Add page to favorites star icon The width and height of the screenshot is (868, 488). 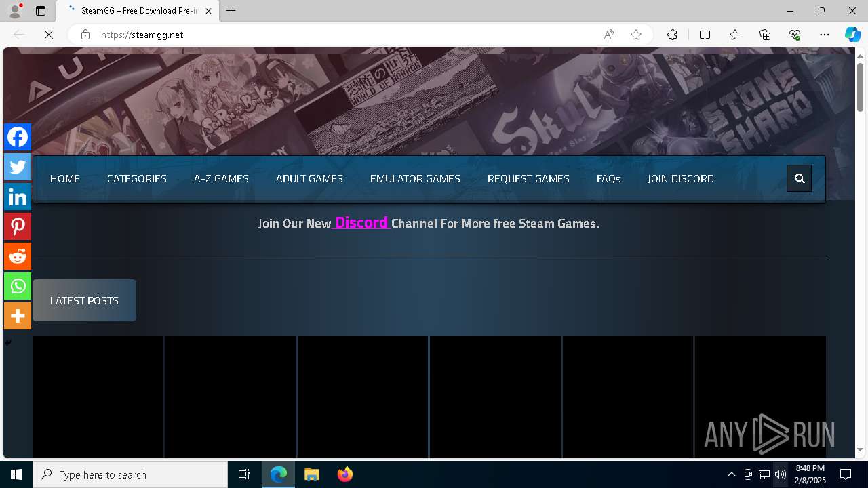(636, 35)
